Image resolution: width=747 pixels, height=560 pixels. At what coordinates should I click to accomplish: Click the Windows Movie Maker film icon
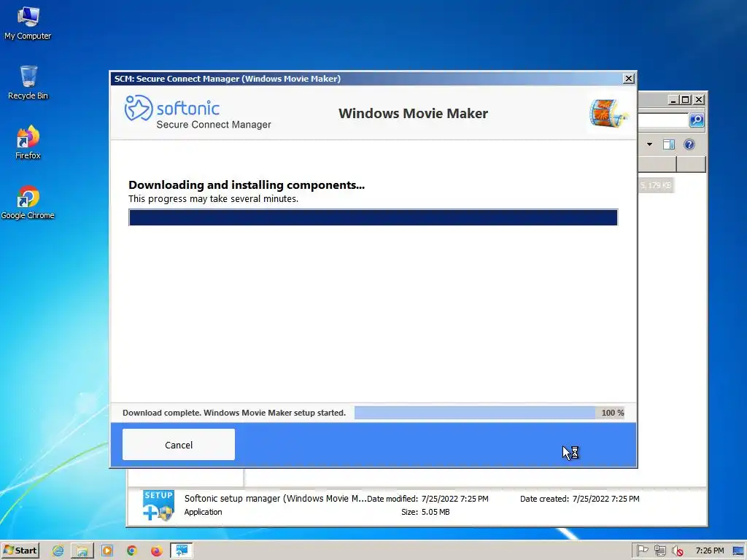coord(608,113)
